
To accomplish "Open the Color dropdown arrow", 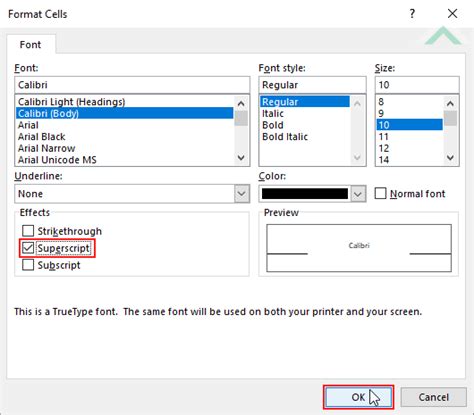I will tap(358, 194).
